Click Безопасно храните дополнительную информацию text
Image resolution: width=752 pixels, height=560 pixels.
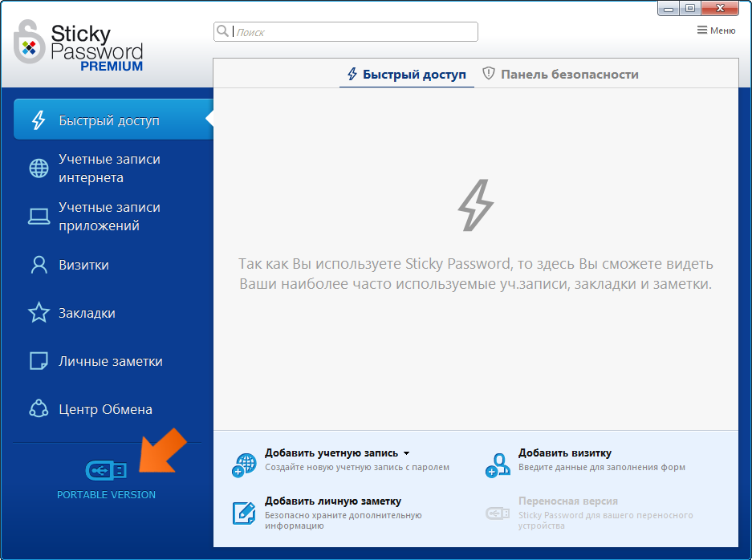click(343, 520)
